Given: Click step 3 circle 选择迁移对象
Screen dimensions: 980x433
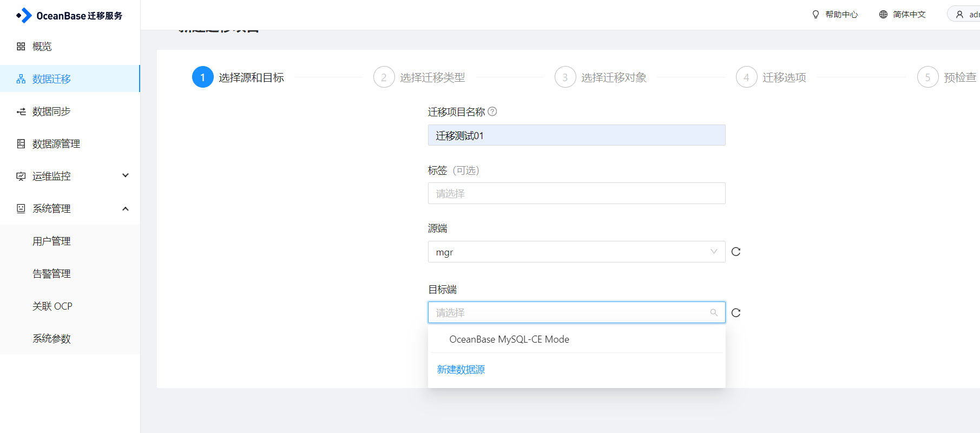Looking at the screenshot, I should pos(565,77).
